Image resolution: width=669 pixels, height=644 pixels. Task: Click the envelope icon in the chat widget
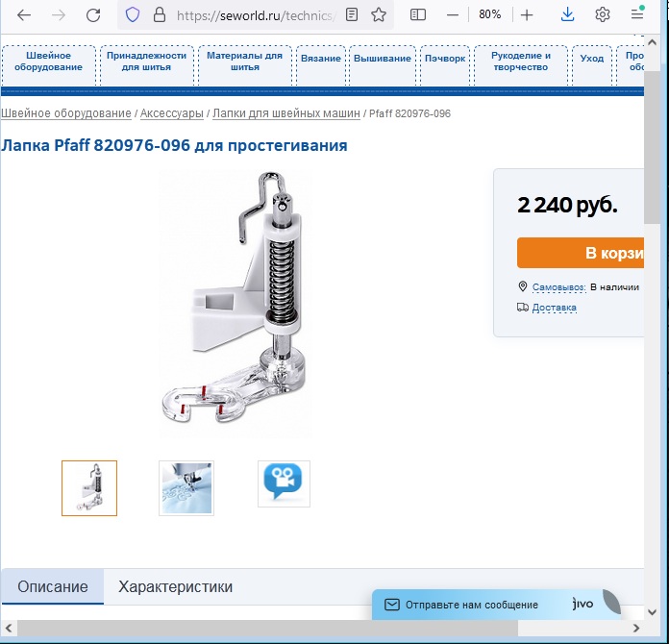pos(392,605)
